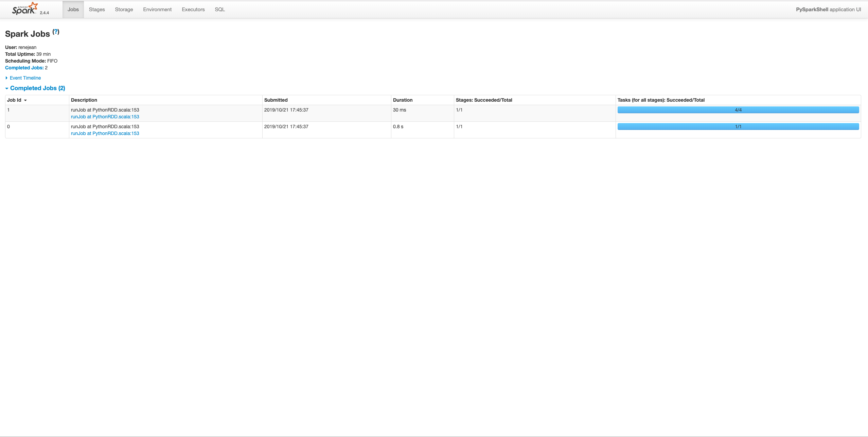Sort table by Job Id column

coord(14,100)
